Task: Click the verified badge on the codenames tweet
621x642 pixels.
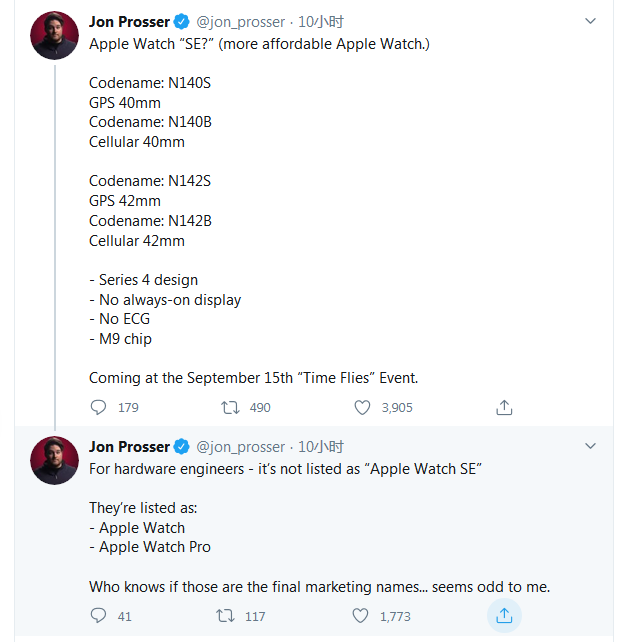Action: [x=182, y=21]
